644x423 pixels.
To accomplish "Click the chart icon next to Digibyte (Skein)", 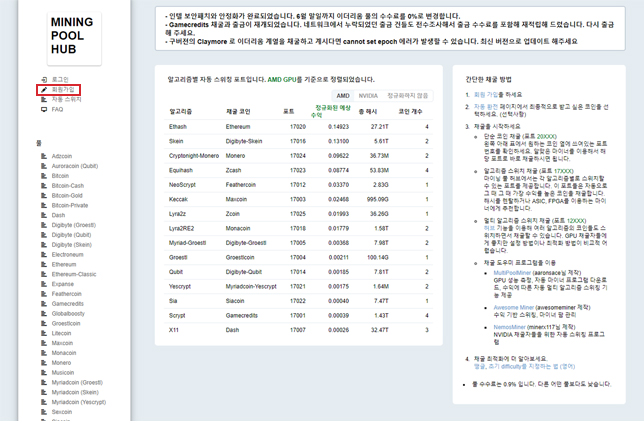I will [x=44, y=245].
